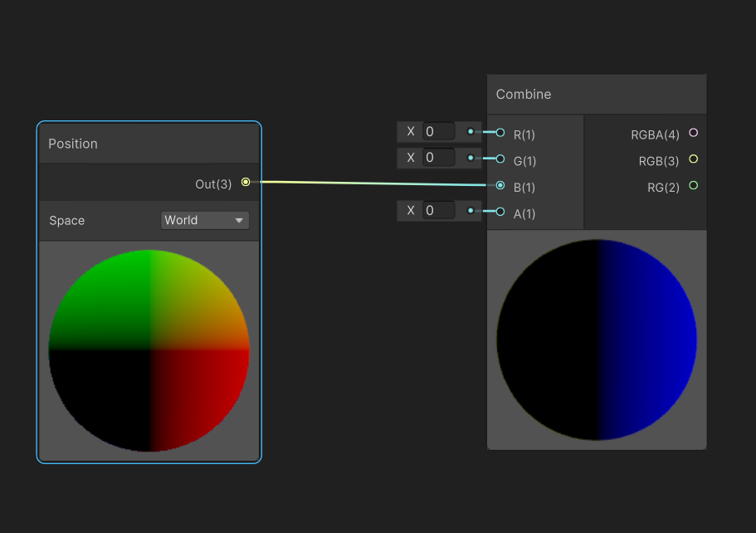Screen dimensions: 756x533
Task: Edit the X value field for R(1)
Action: [x=439, y=132]
